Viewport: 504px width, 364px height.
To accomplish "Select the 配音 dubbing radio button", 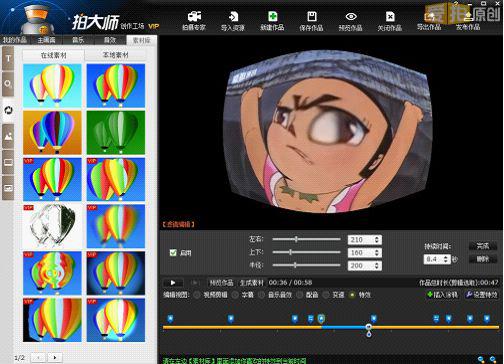I will 300,295.
